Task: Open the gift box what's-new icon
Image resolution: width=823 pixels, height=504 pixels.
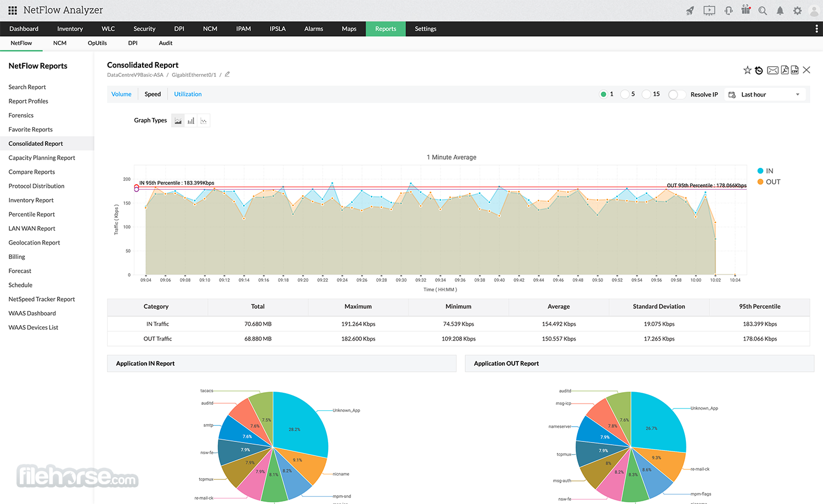Action: coord(746,10)
